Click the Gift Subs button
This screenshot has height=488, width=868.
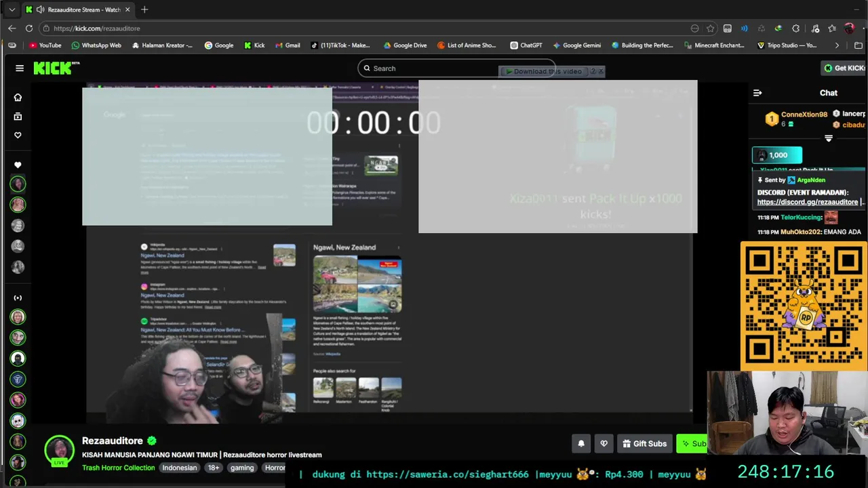pos(645,443)
